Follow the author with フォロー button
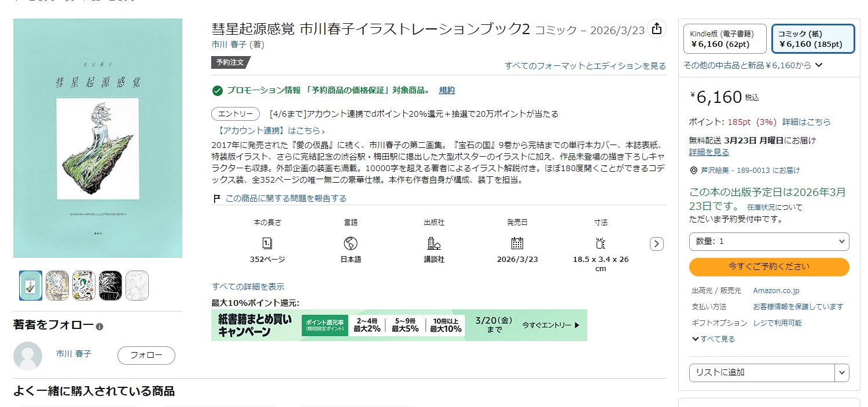868x407 pixels. click(146, 356)
